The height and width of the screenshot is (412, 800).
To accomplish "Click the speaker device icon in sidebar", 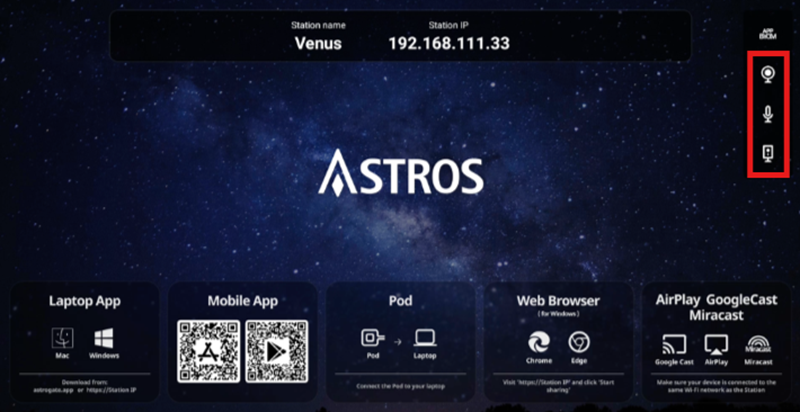I will coord(767,152).
